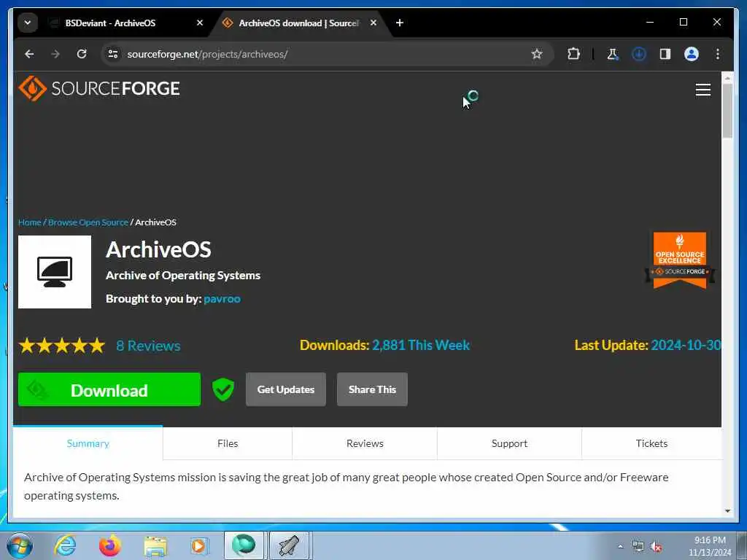Select the Summary tab
Screen dimensions: 747x560
coord(88,443)
